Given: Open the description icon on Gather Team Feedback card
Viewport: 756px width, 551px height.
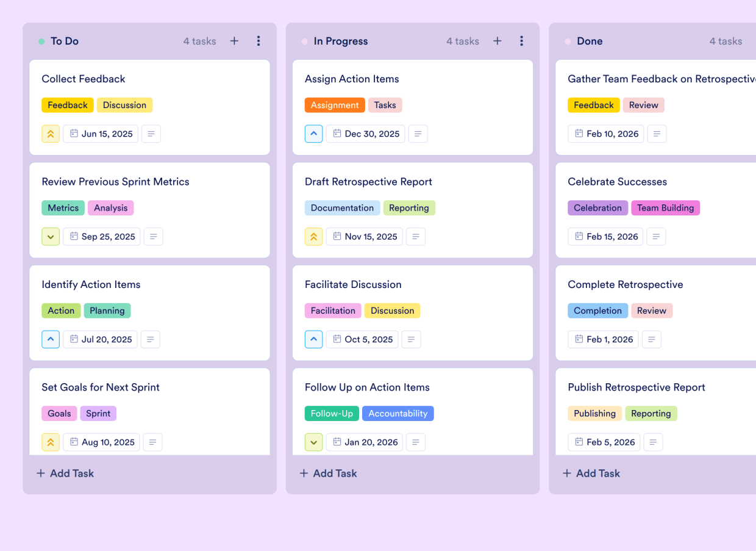Looking at the screenshot, I should pyautogui.click(x=657, y=134).
